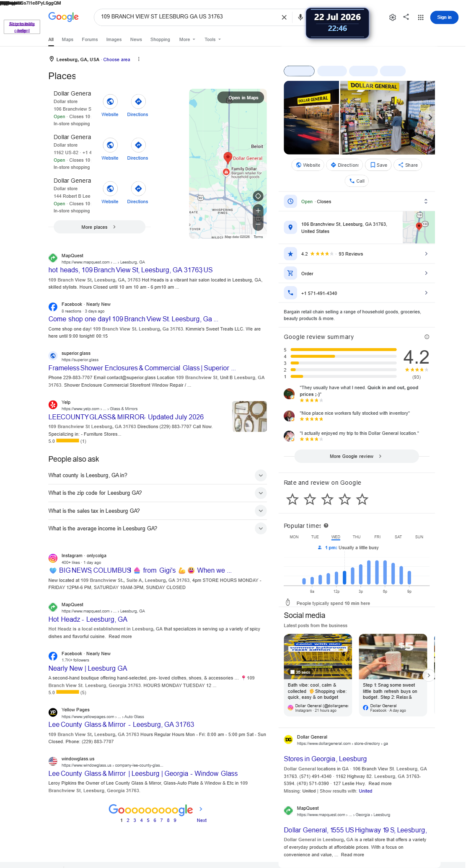
Task: Click the Sign in button
Action: pos(444,17)
